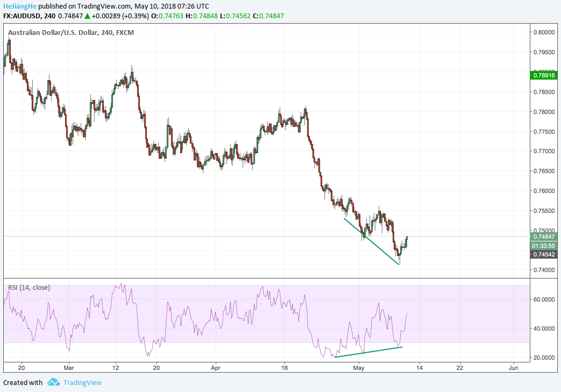Click the 0.76000 price axis value
Screen dimensions: 561x392
click(x=544, y=191)
